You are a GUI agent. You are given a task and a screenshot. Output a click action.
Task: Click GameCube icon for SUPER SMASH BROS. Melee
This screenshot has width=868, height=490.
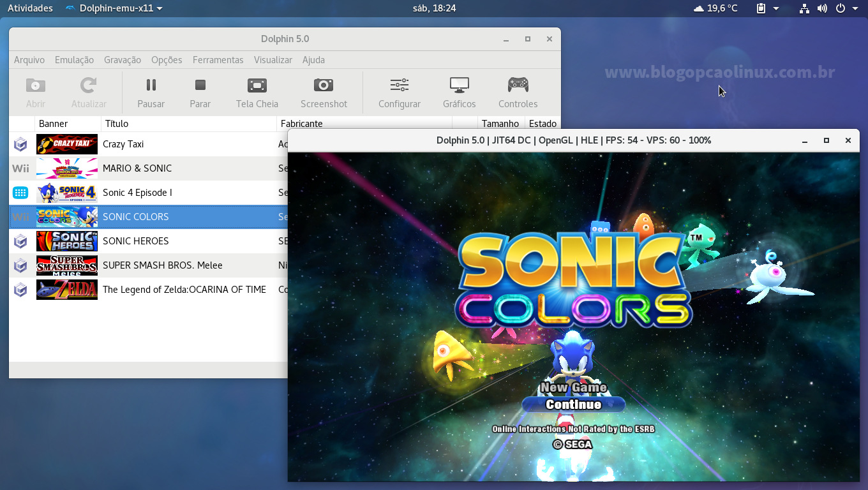point(20,265)
